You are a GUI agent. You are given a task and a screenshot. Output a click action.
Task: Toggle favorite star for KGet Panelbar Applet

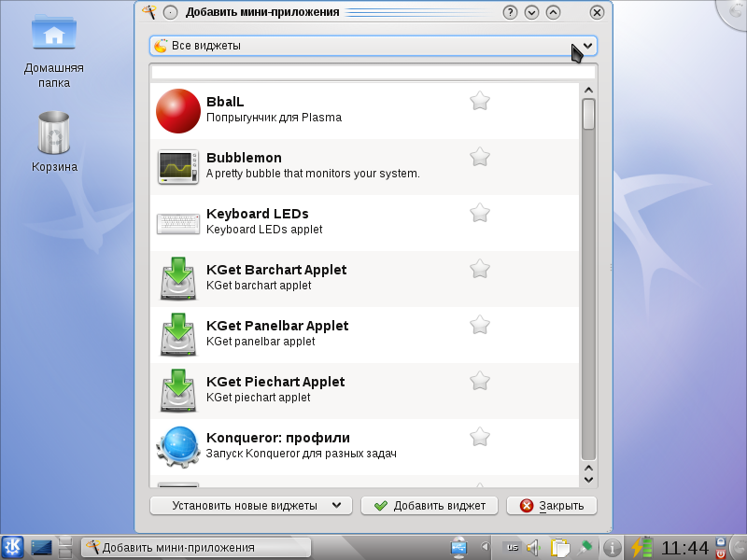point(480,325)
